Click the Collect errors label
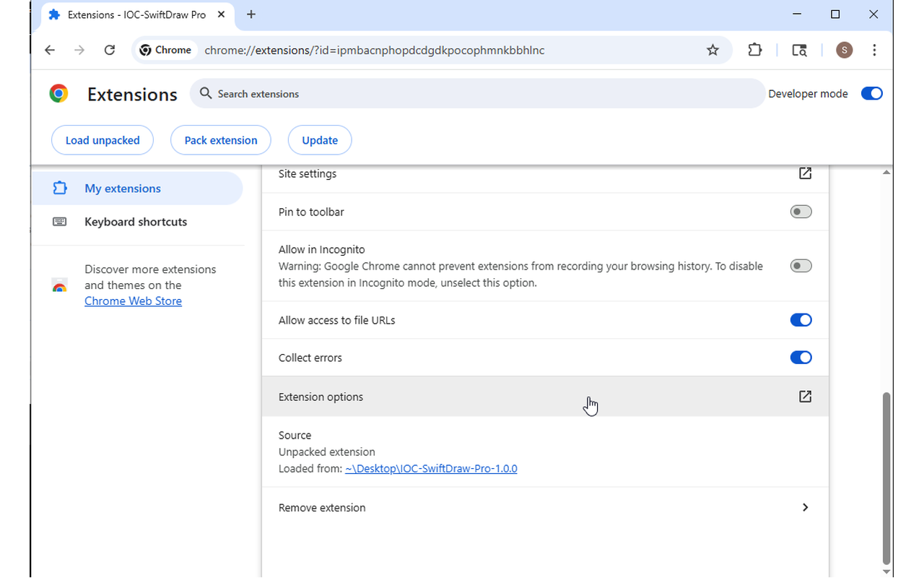924x578 pixels. point(310,358)
